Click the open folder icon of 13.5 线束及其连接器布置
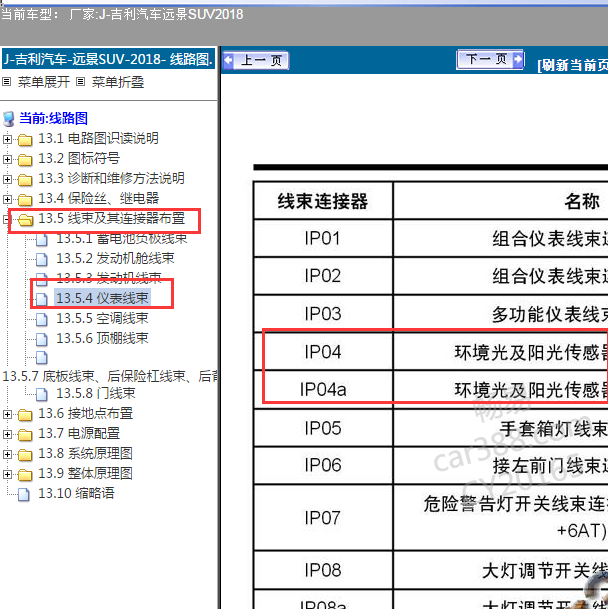The width and height of the screenshot is (608, 609). [x=26, y=220]
